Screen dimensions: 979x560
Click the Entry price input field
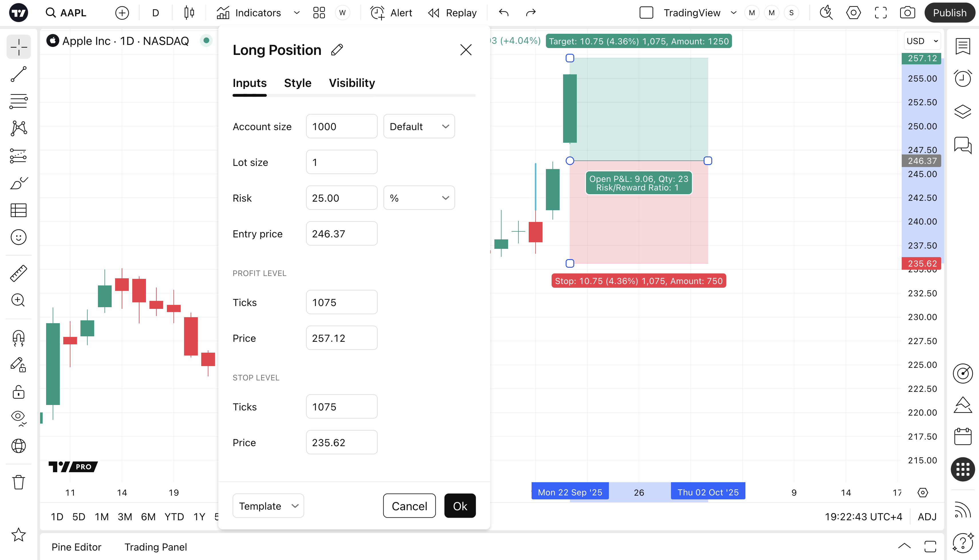click(341, 234)
